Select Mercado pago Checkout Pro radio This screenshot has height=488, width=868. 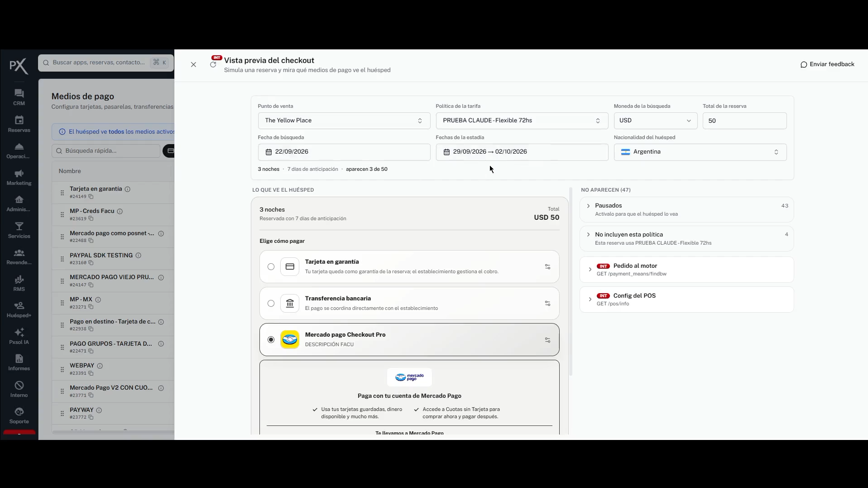click(x=271, y=340)
